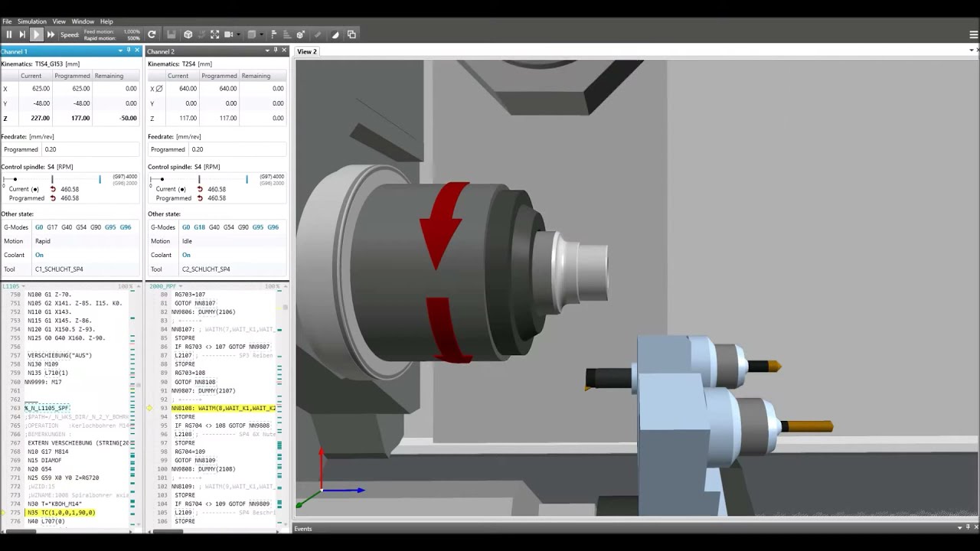Click the box display mode icon

point(251,34)
